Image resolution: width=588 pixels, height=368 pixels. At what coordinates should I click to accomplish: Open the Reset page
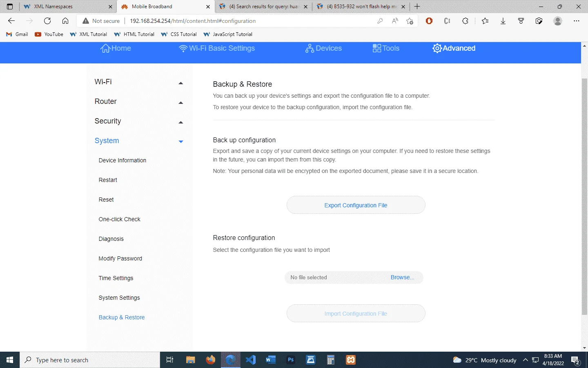106,200
